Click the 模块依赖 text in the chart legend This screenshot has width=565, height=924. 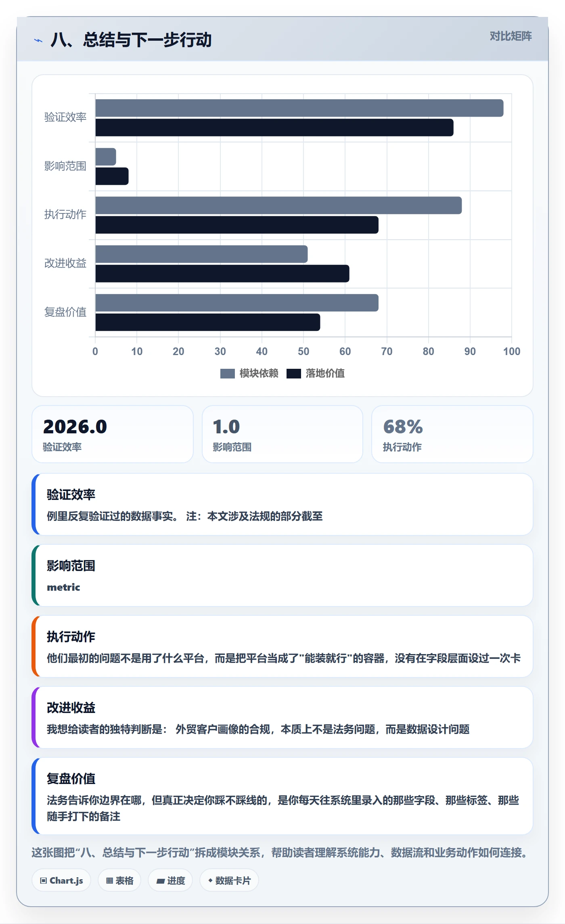[259, 373]
